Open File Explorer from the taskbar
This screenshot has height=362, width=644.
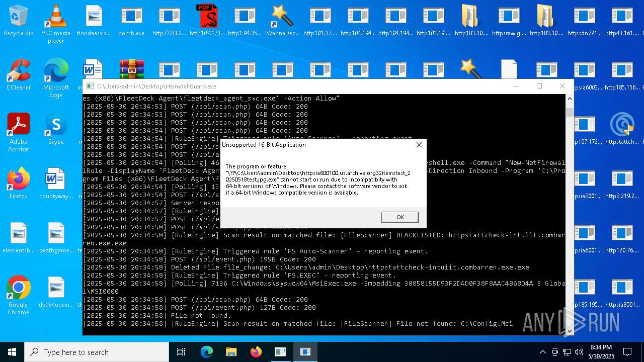[x=231, y=352]
